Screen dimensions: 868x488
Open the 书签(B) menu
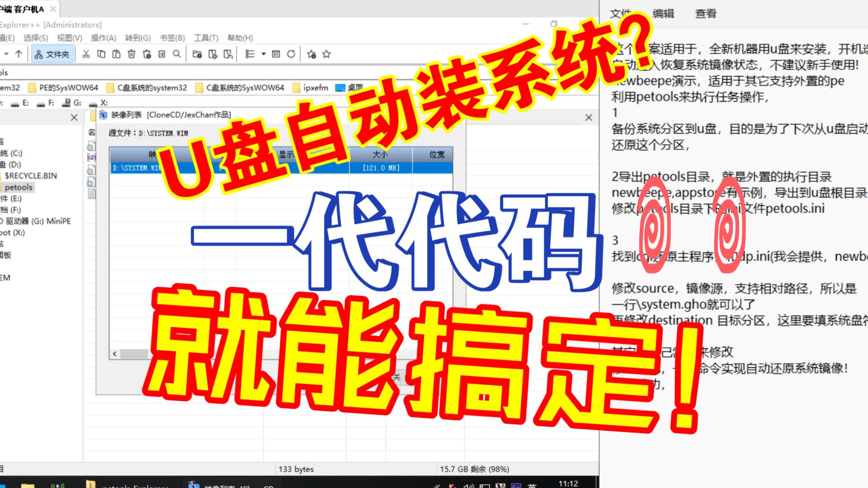(172, 38)
